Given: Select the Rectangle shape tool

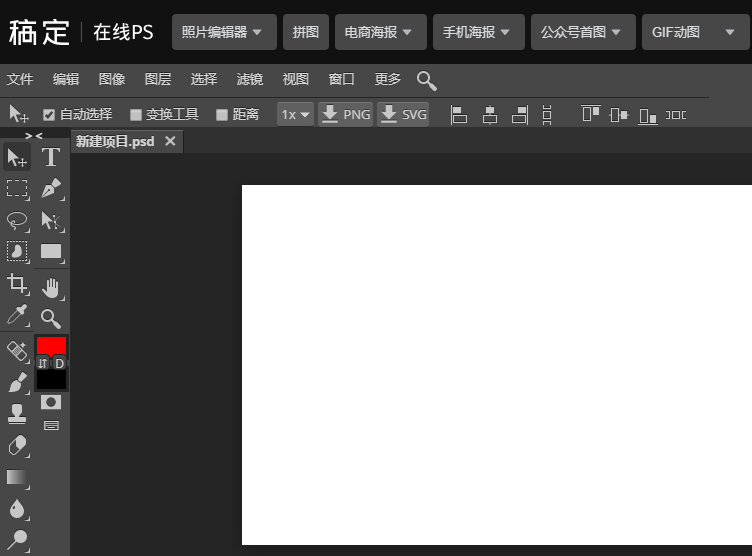Looking at the screenshot, I should pyautogui.click(x=51, y=251).
